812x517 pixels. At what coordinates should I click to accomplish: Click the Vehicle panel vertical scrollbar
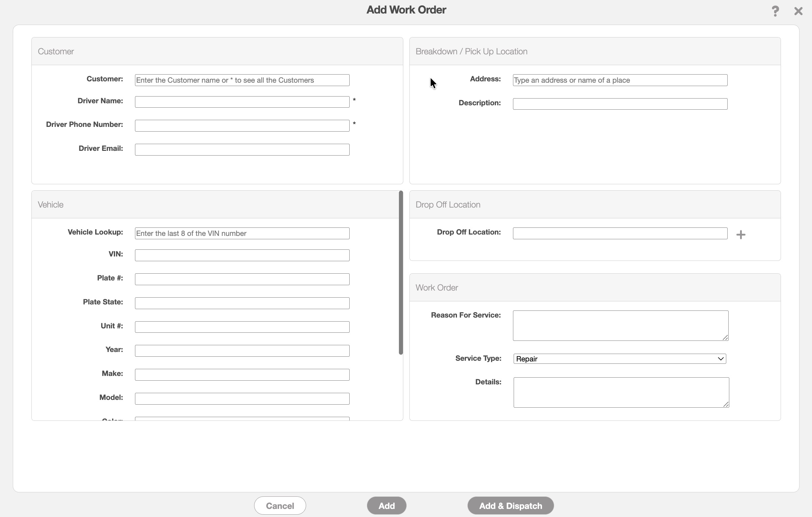[401, 273]
